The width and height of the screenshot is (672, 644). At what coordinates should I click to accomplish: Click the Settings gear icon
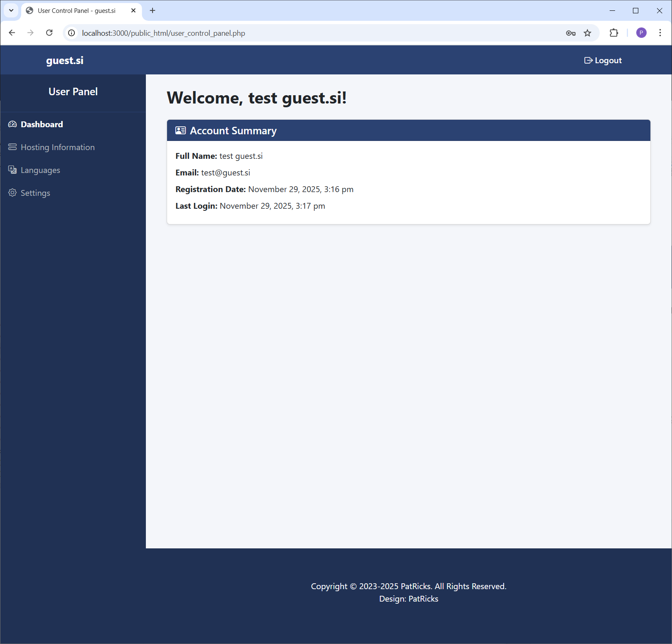click(12, 192)
